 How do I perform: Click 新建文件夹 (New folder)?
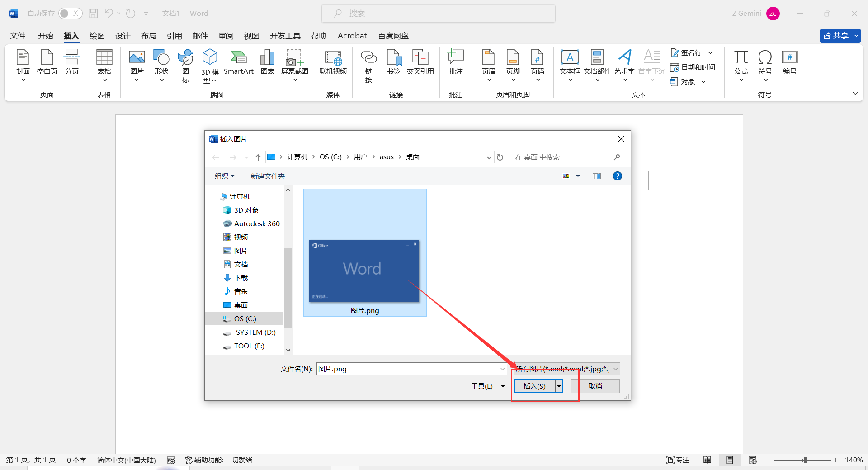click(x=268, y=176)
